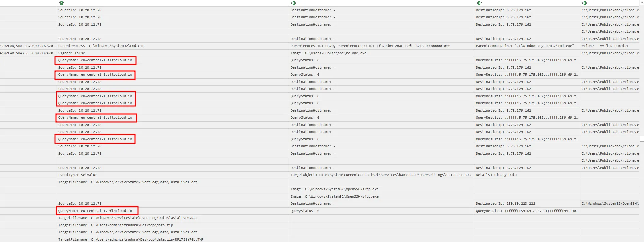The width and height of the screenshot is (644, 242).
Task: Click the ABC type icon above rclone.exe path column
Action: (585, 3)
